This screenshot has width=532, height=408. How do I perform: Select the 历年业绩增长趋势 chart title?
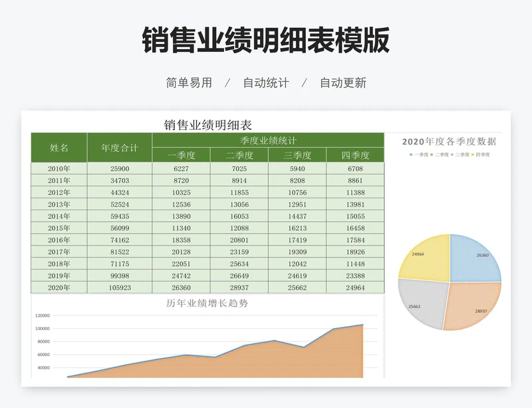(x=207, y=303)
